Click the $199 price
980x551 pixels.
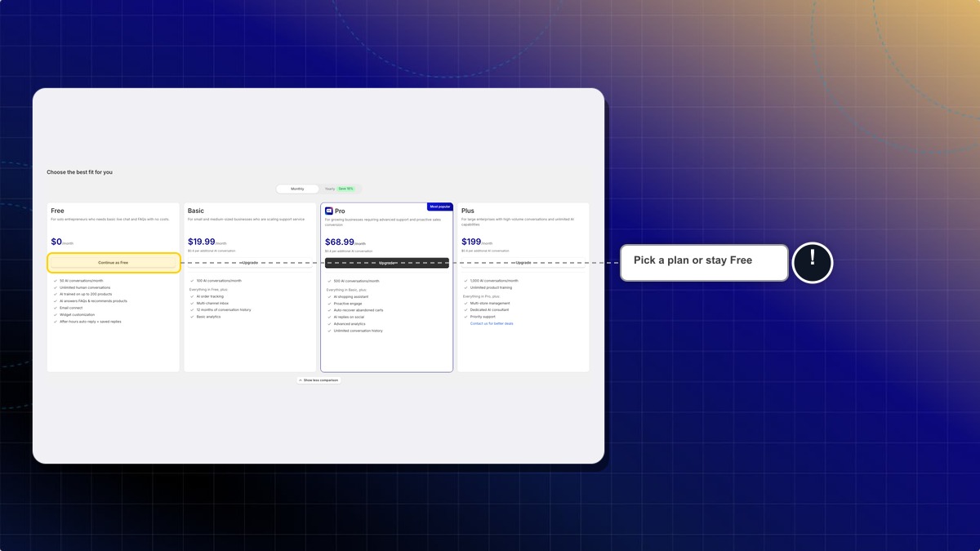[x=471, y=242]
